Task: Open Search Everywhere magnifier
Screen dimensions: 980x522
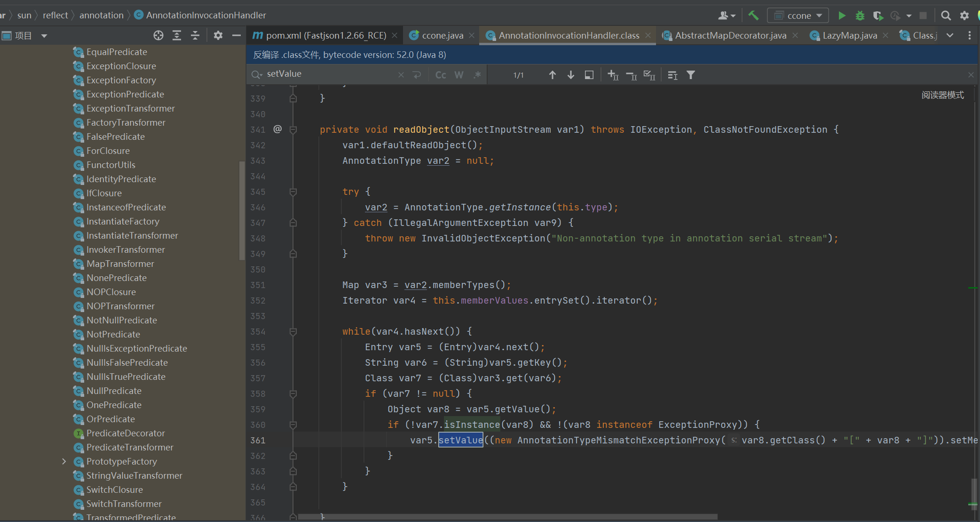Action: tap(946, 16)
